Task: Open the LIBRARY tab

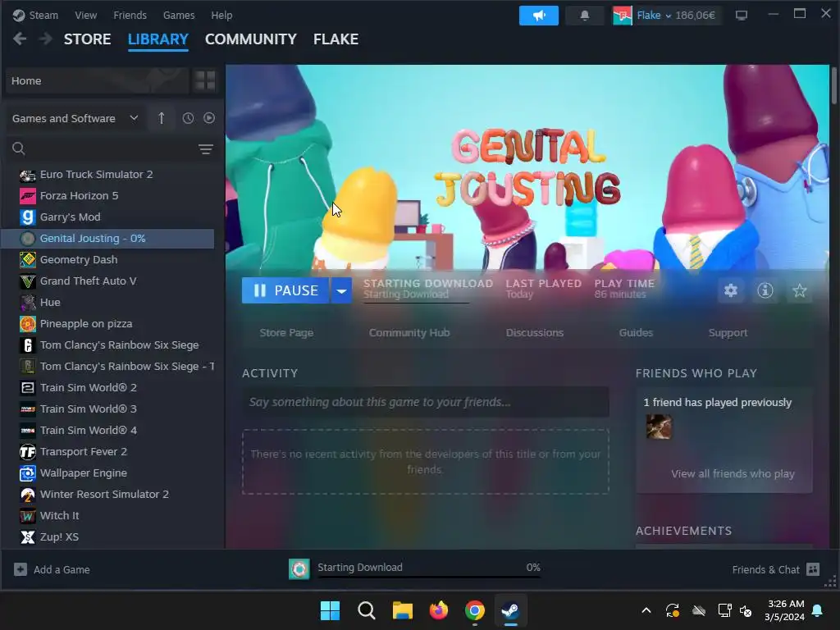Action: 158,39
